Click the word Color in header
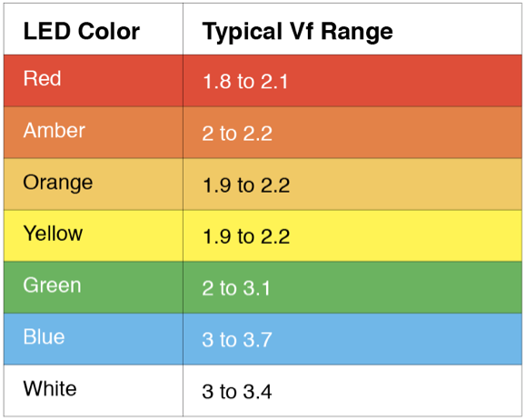526x420 pixels. tap(109, 31)
